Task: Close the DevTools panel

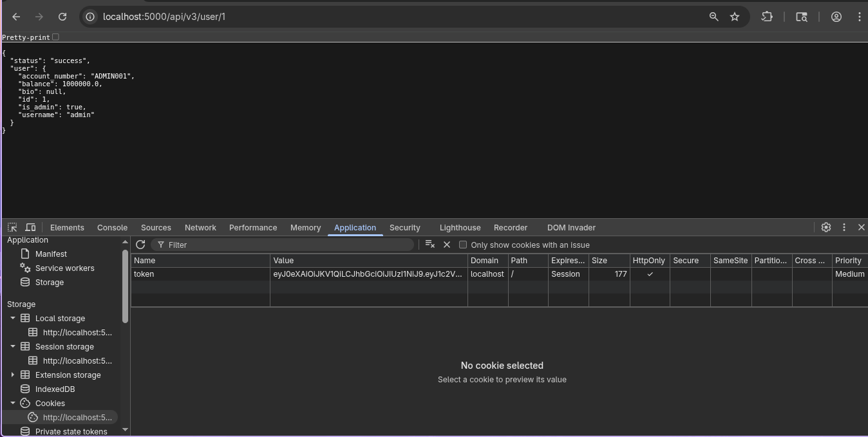Action: click(861, 227)
